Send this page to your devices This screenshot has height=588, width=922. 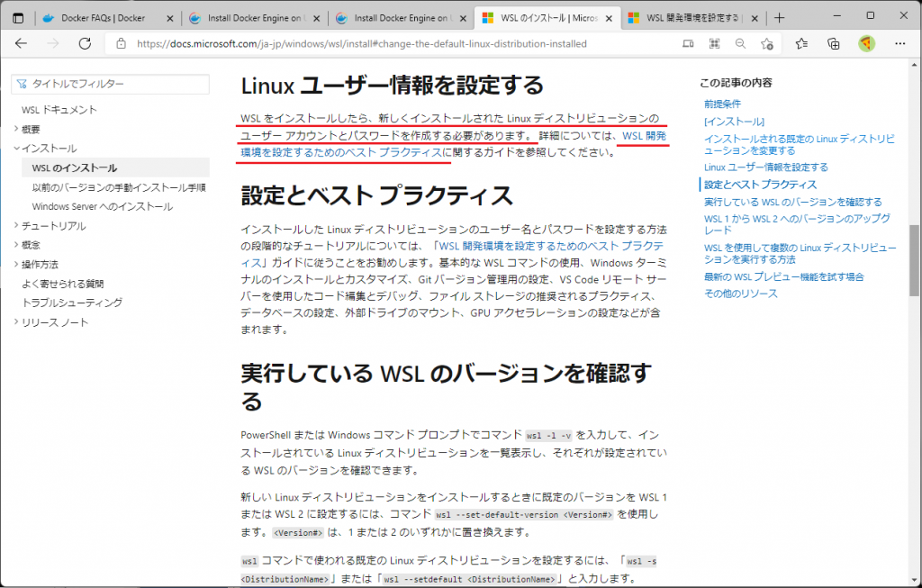pos(687,43)
